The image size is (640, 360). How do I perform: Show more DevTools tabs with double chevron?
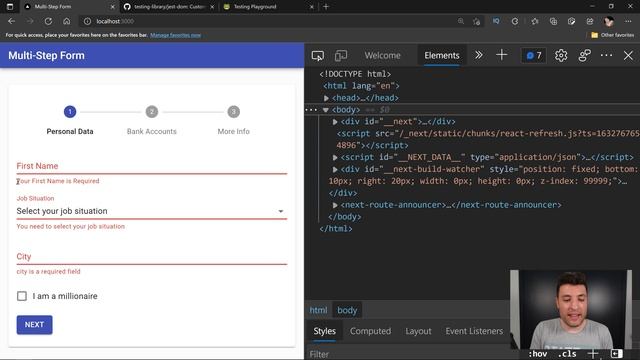click(479, 55)
